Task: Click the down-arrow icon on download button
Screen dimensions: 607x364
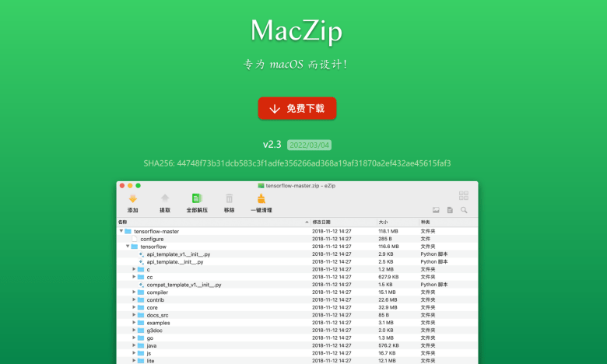Action: pos(275,109)
